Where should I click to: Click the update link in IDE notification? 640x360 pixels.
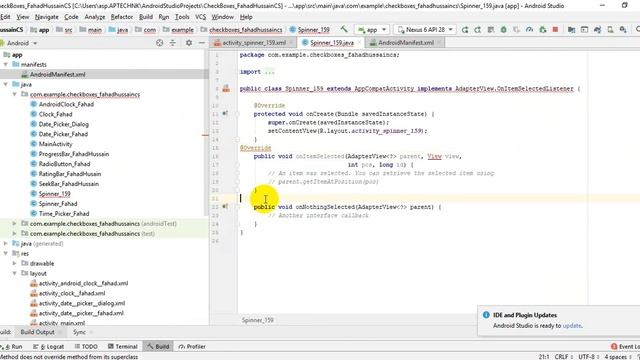coord(572,326)
